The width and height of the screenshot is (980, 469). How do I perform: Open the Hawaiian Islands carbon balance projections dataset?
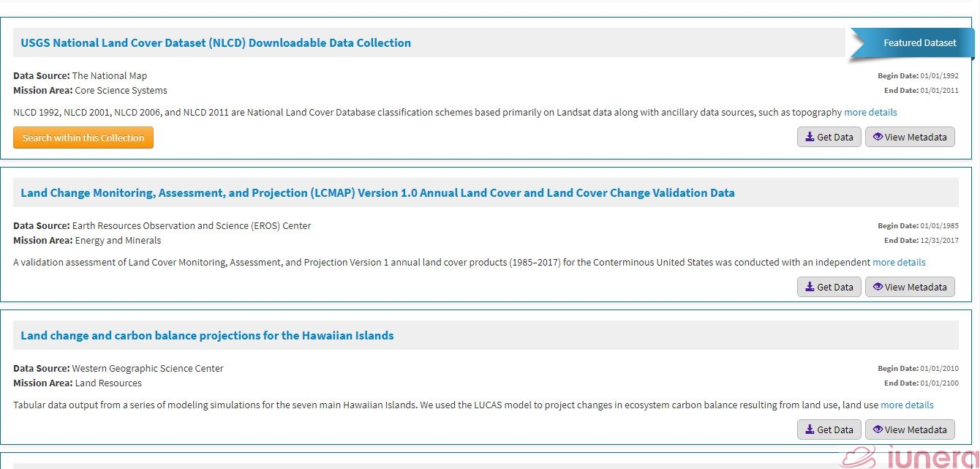coord(207,335)
